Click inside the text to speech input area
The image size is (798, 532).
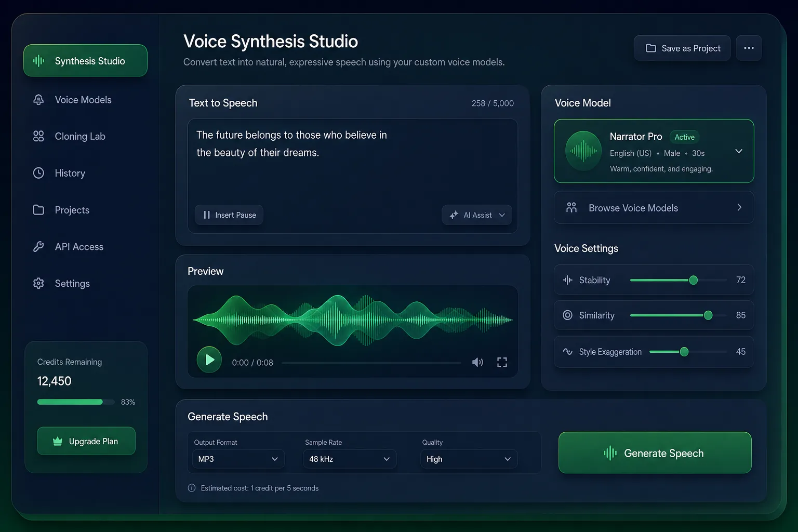tap(353, 176)
